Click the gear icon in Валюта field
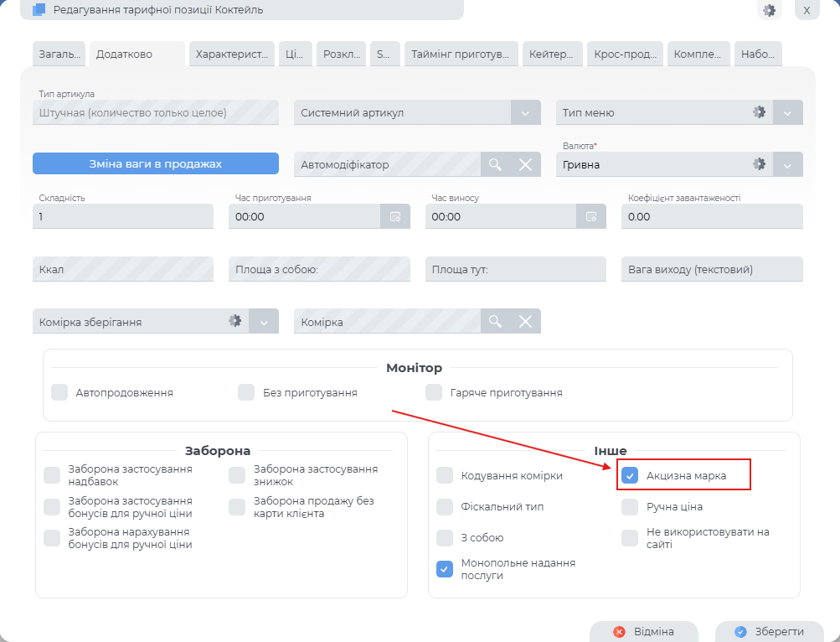 click(759, 164)
